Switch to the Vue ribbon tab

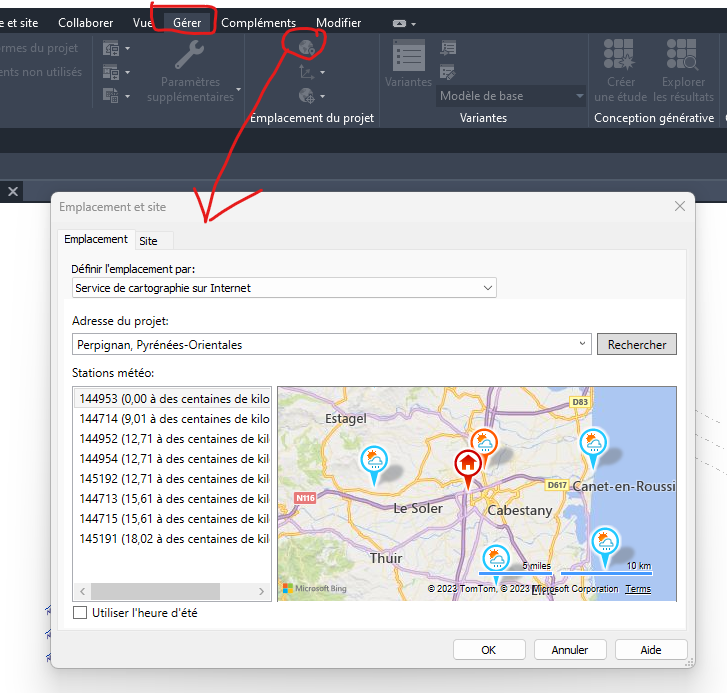[x=142, y=23]
